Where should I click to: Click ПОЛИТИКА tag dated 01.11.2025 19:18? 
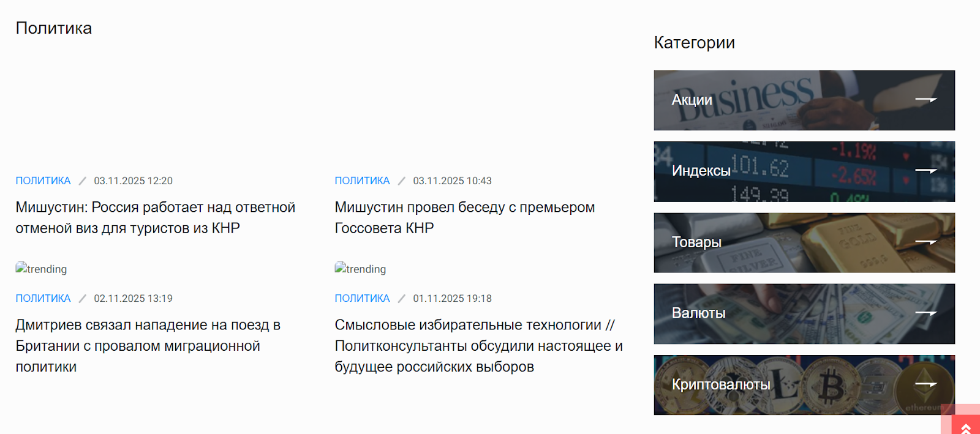pyautogui.click(x=362, y=298)
